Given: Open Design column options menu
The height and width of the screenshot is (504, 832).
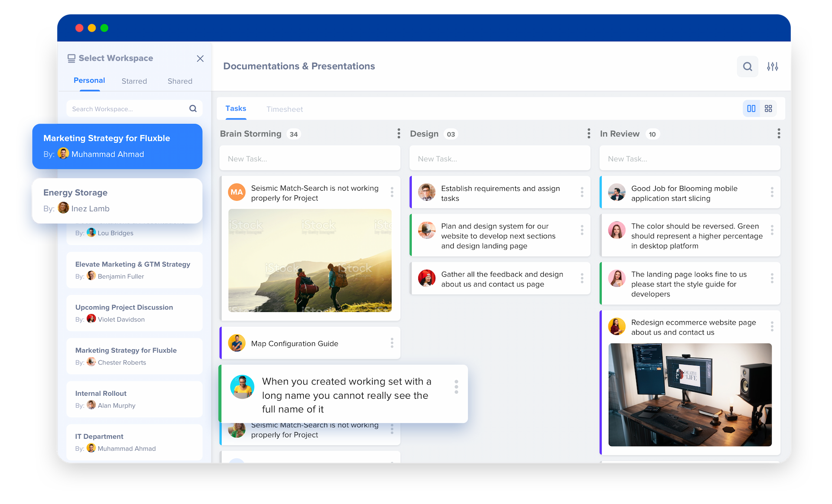Looking at the screenshot, I should click(589, 133).
